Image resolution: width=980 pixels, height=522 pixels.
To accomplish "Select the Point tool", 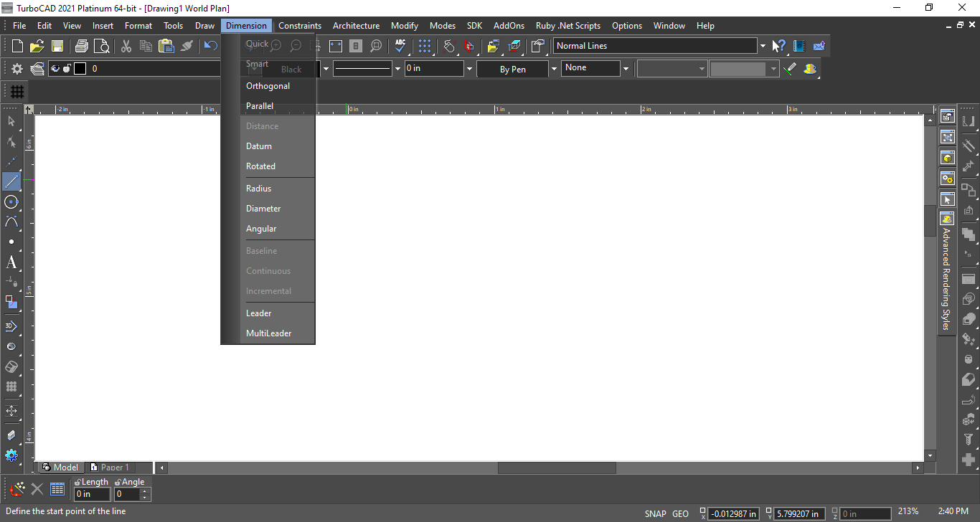I will point(11,242).
